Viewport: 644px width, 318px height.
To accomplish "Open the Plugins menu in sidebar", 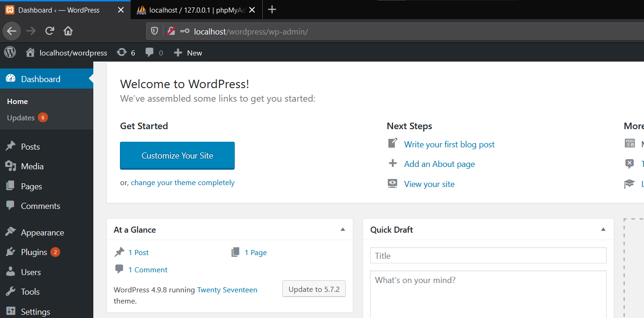I will pyautogui.click(x=34, y=252).
